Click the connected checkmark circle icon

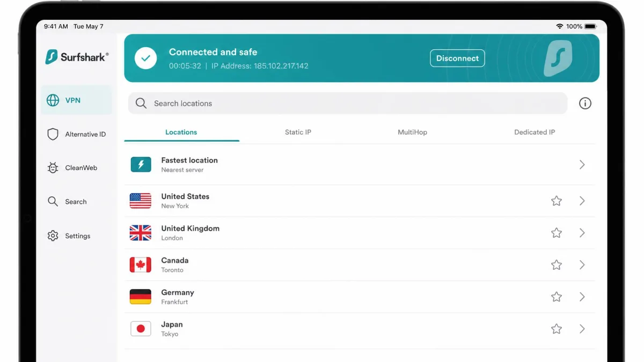pos(145,58)
